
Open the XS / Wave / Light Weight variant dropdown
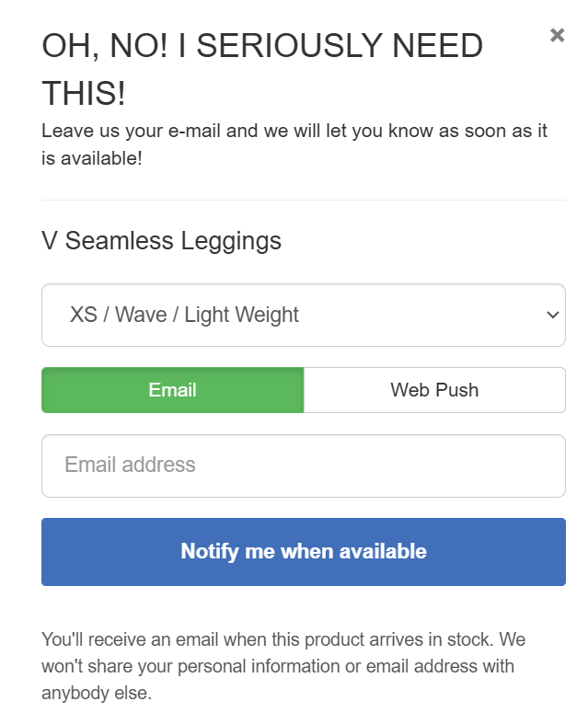(x=303, y=315)
